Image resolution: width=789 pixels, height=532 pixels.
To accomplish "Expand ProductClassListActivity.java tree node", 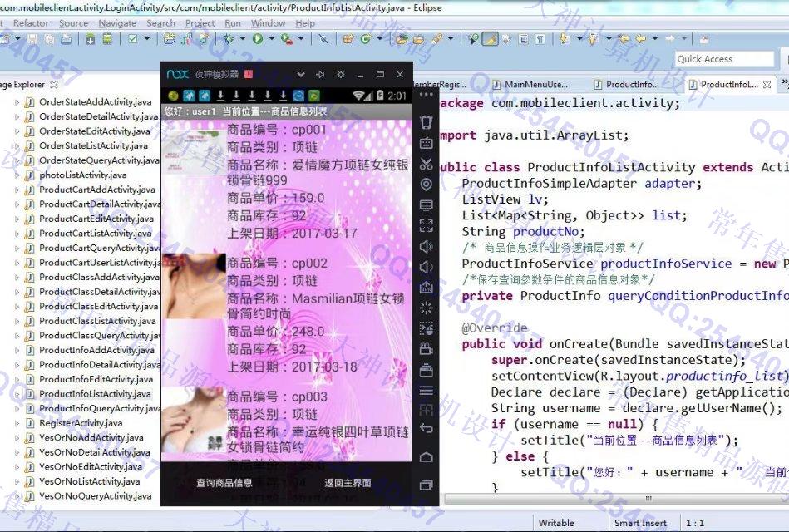I will [x=17, y=321].
